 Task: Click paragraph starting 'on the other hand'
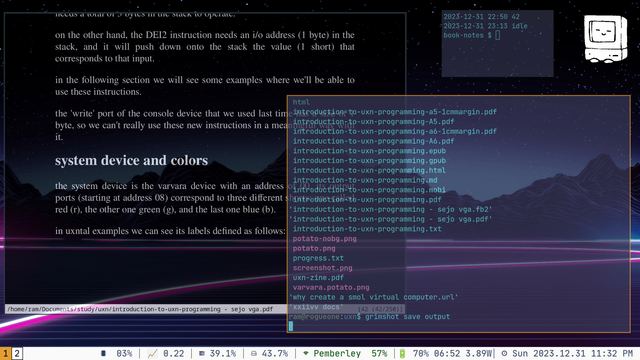tap(205, 47)
